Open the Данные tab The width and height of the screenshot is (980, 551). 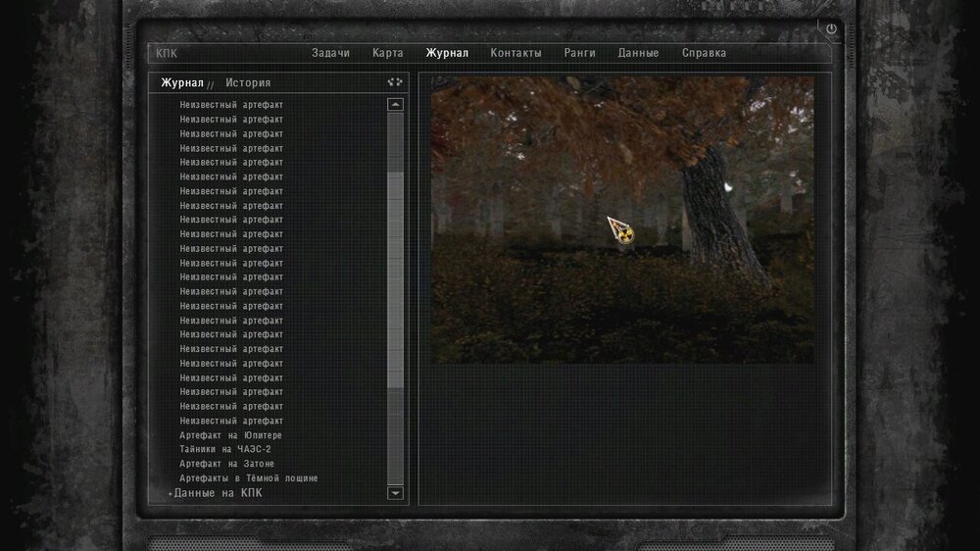(x=638, y=53)
